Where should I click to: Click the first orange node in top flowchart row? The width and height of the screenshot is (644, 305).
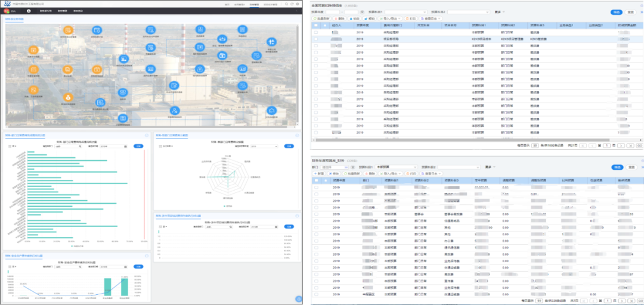tap(69, 30)
